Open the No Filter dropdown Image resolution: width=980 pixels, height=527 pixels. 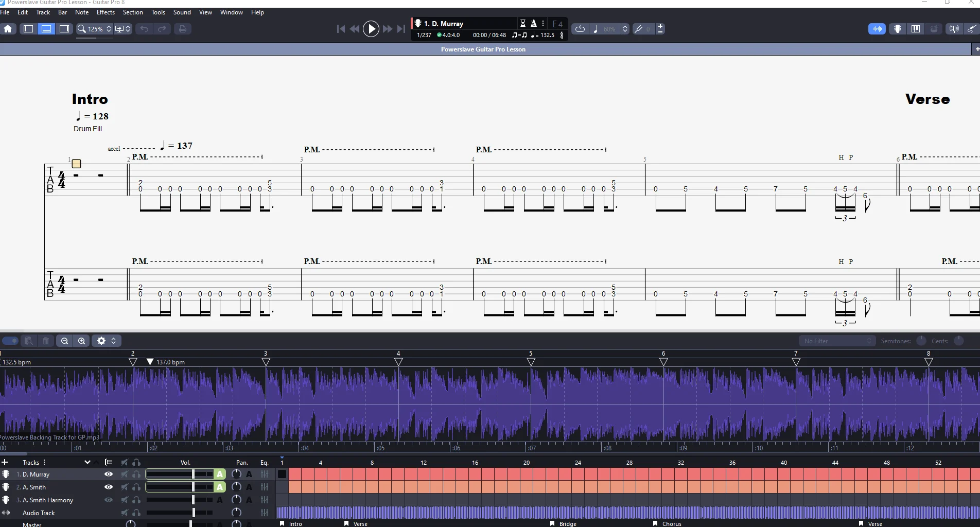[x=837, y=341]
